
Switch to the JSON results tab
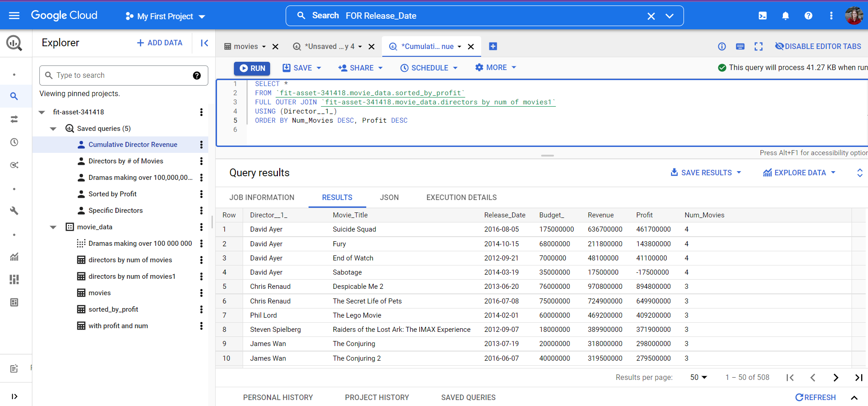[389, 198]
